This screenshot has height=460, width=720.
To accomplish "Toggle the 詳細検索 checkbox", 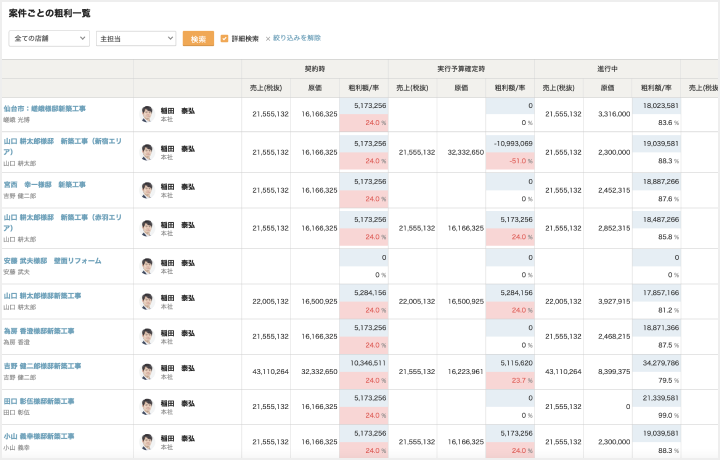I will pyautogui.click(x=225, y=38).
